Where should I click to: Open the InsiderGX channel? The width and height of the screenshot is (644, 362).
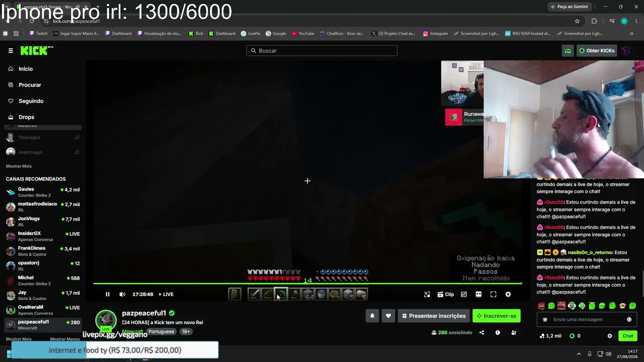click(x=43, y=236)
